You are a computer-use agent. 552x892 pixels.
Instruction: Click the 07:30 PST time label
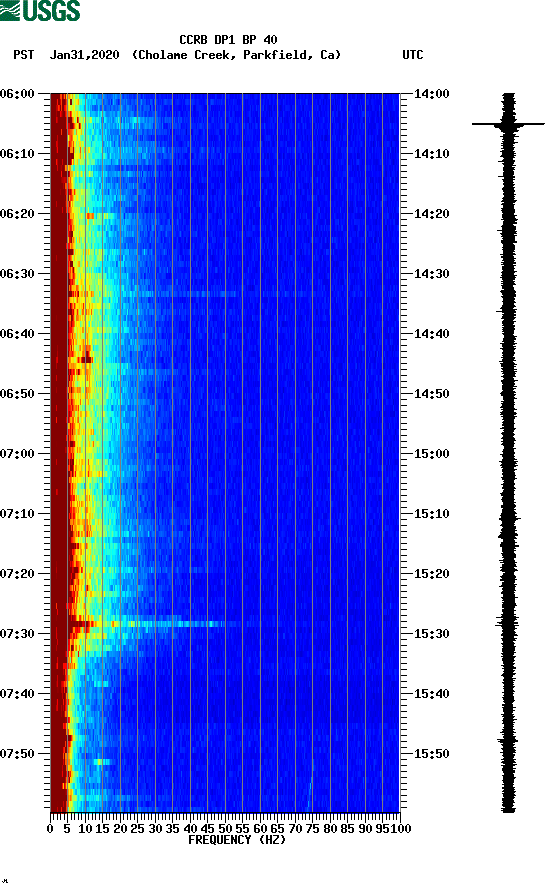pos(18,634)
